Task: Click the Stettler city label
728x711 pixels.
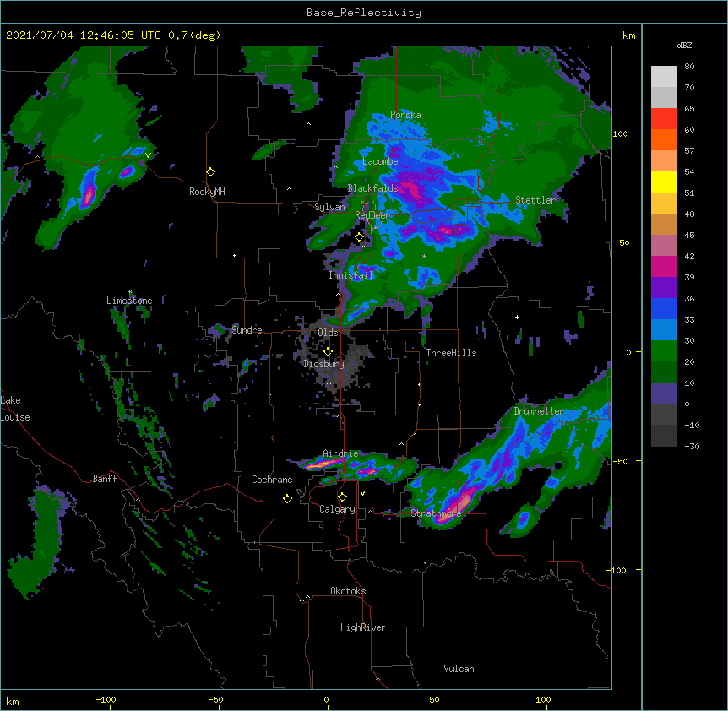Action: (535, 200)
